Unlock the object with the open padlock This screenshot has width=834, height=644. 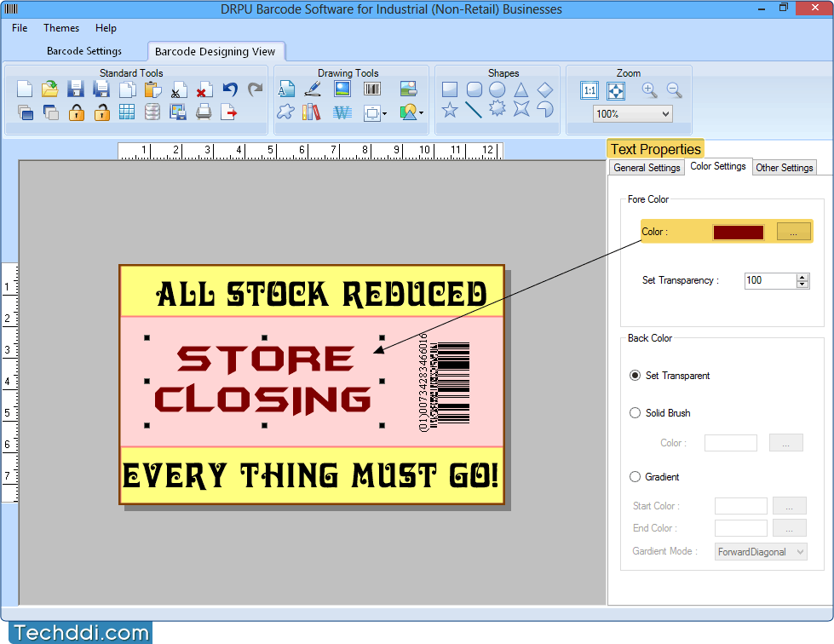click(x=101, y=112)
